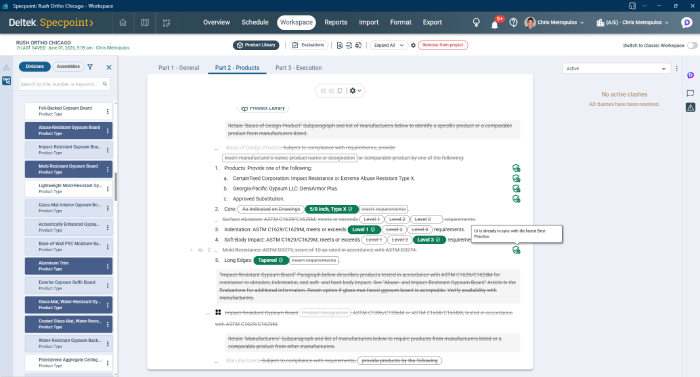Open kebab menu beside Active dropdown

pos(676,69)
